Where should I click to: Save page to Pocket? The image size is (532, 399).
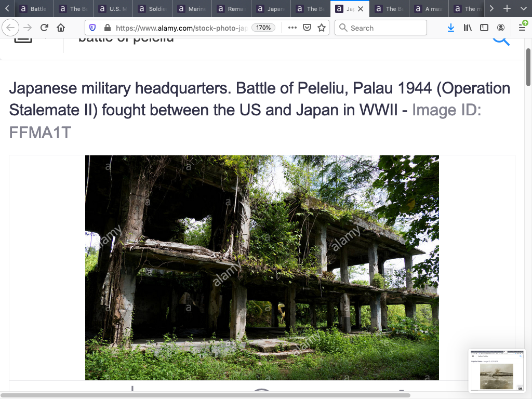tap(307, 28)
